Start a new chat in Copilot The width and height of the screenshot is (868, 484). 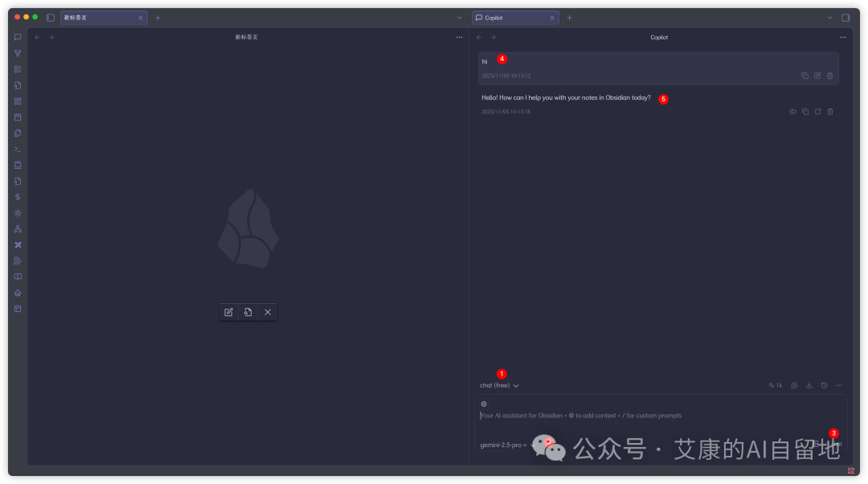[794, 385]
